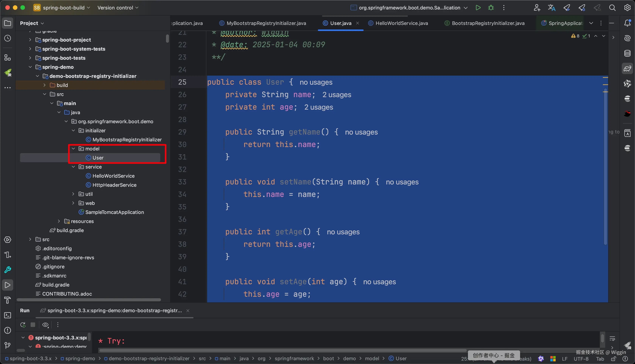Click the green Run application icon
The image size is (635, 364).
click(x=478, y=8)
